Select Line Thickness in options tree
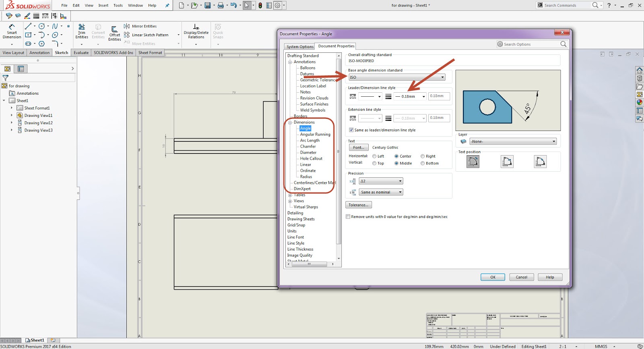Screen dimensions: 644x349 (x=300, y=249)
